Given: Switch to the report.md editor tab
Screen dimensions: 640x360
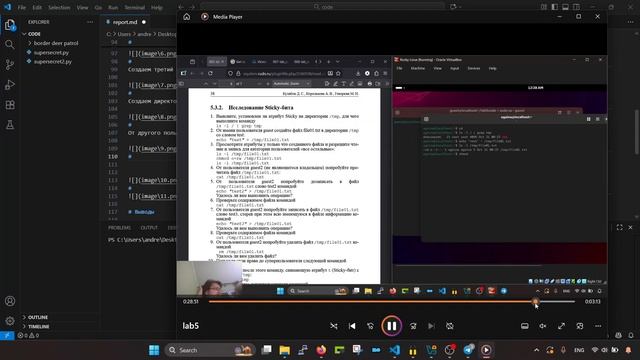Looking at the screenshot, I should 125,22.
